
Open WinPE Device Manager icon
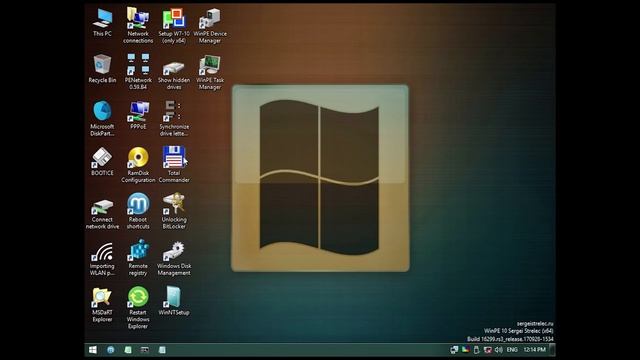[210, 25]
